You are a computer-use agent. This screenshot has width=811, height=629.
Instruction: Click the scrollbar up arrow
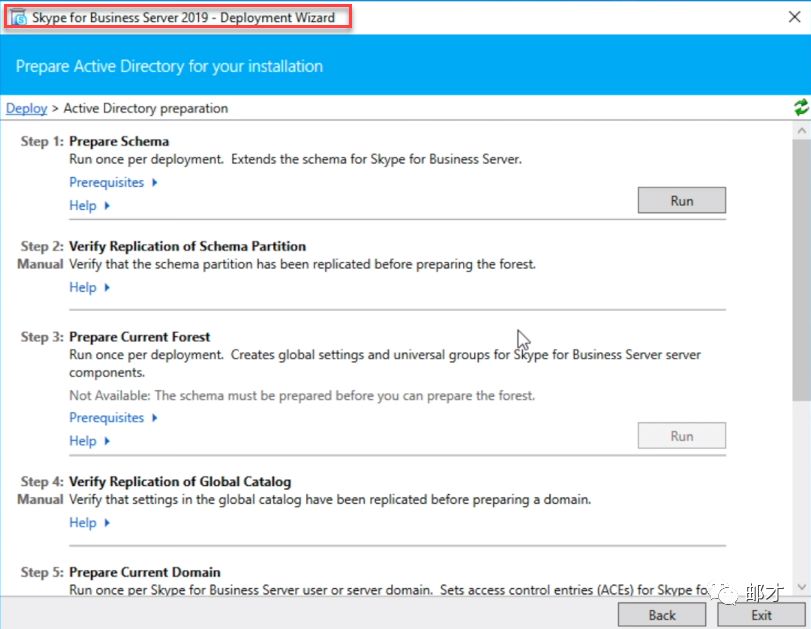pyautogui.click(x=801, y=131)
